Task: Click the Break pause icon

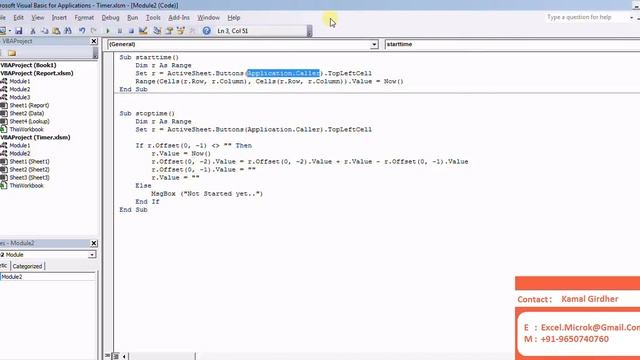Action: pos(120,31)
